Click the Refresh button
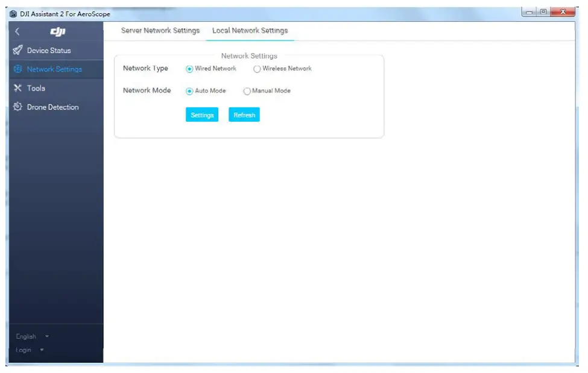Screen dimensions: 588x373 tap(244, 114)
